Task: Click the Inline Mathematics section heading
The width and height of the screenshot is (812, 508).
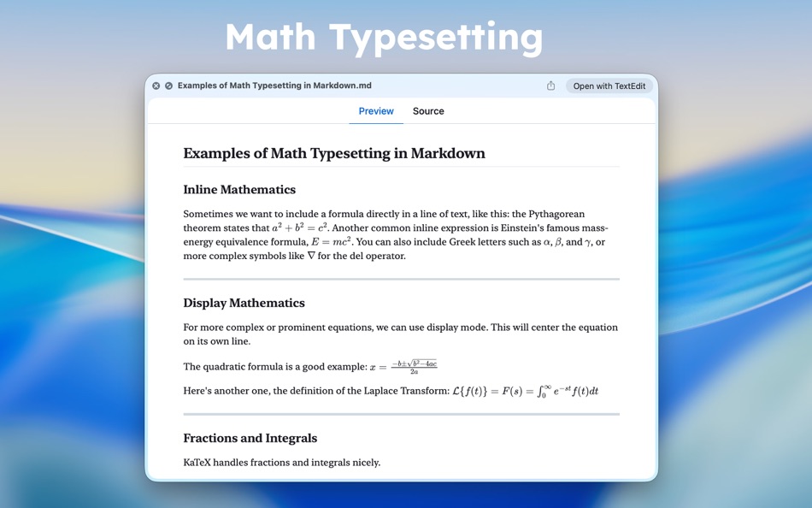Action: pyautogui.click(x=240, y=189)
